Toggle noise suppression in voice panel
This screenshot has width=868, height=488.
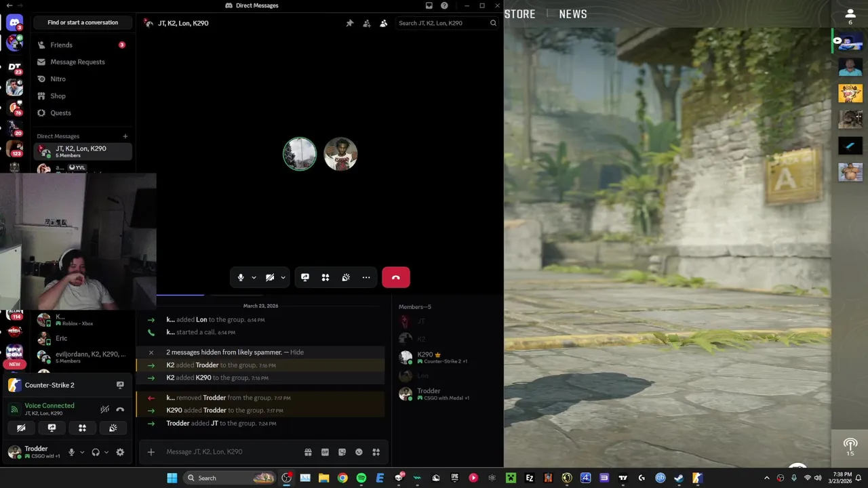pyautogui.click(x=104, y=409)
